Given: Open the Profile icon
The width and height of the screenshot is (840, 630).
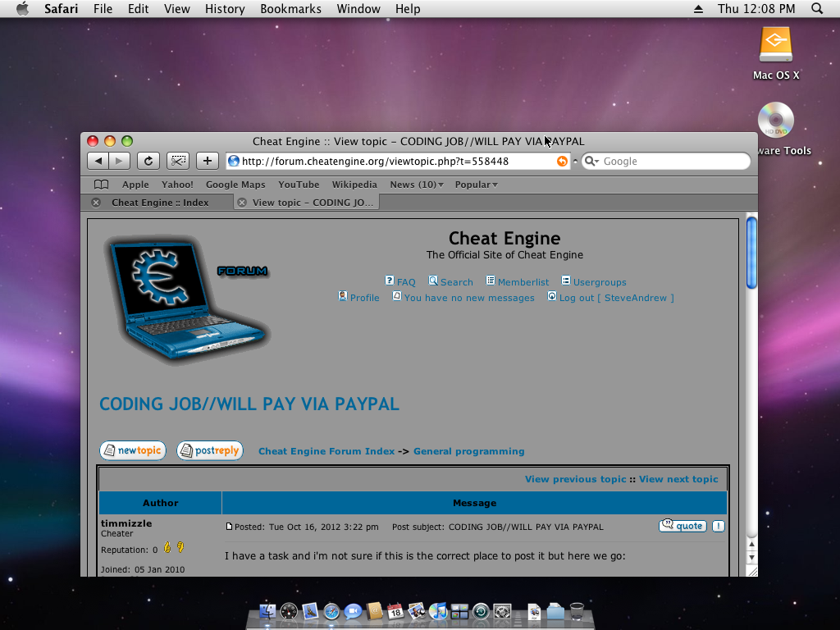Looking at the screenshot, I should 343,297.
